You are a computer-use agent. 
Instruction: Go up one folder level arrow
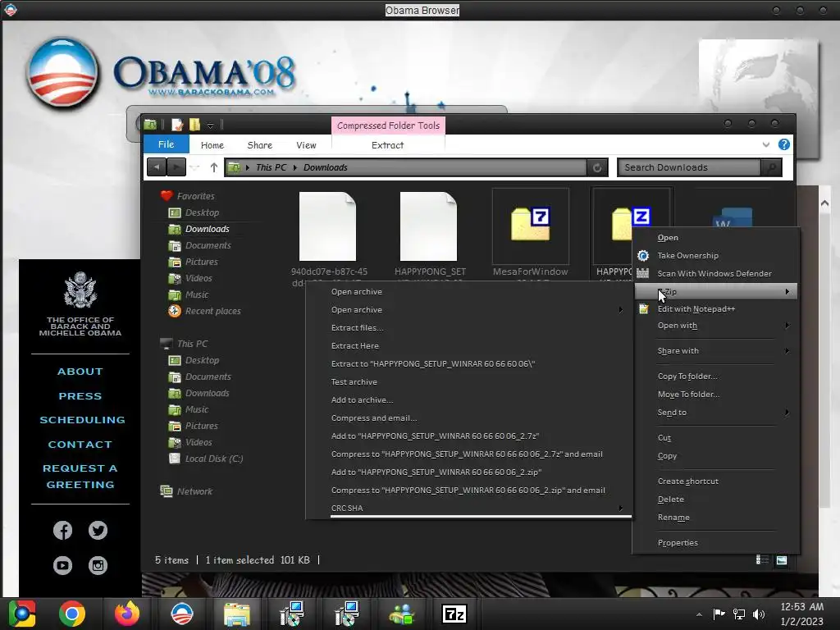point(214,167)
